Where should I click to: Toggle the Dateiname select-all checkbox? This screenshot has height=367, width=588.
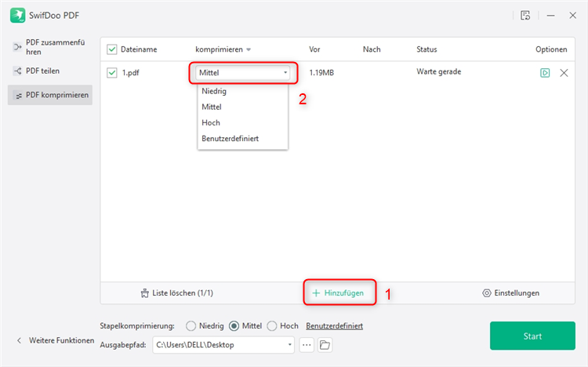(x=111, y=49)
